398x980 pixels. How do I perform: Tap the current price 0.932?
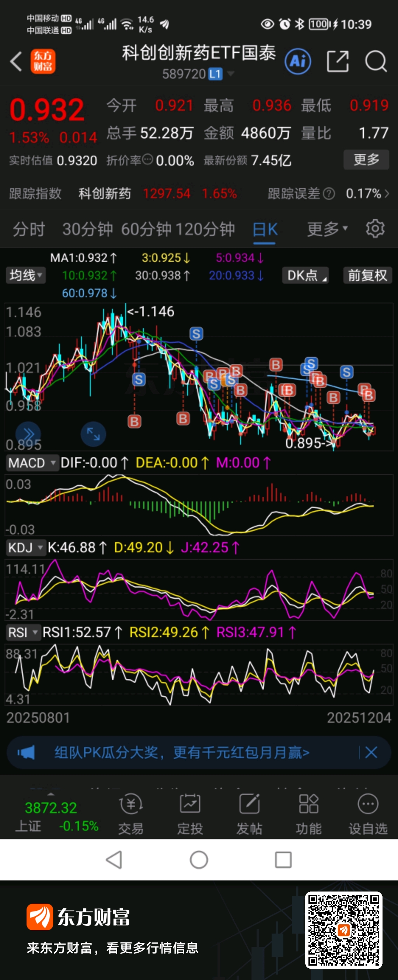pyautogui.click(x=47, y=110)
